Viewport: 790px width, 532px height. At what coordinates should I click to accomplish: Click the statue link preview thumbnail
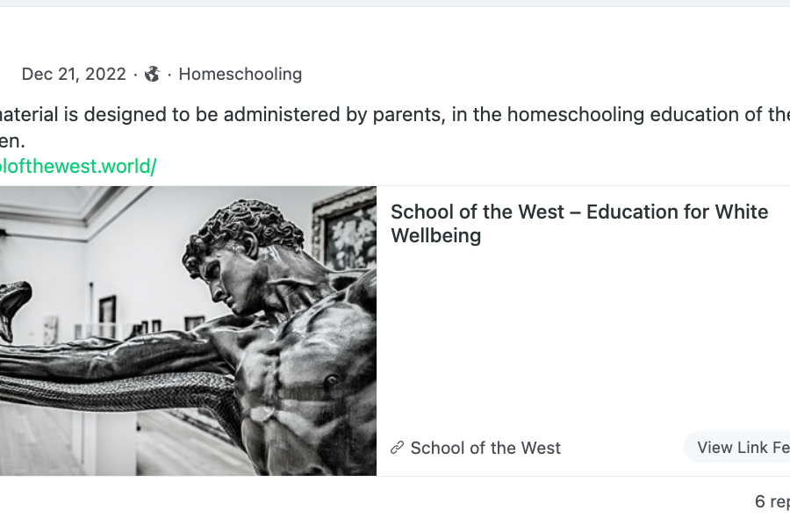pos(188,330)
